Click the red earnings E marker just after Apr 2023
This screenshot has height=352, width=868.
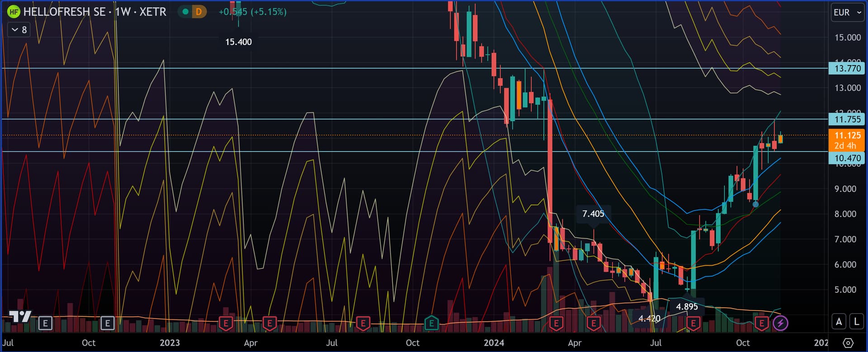point(269,323)
